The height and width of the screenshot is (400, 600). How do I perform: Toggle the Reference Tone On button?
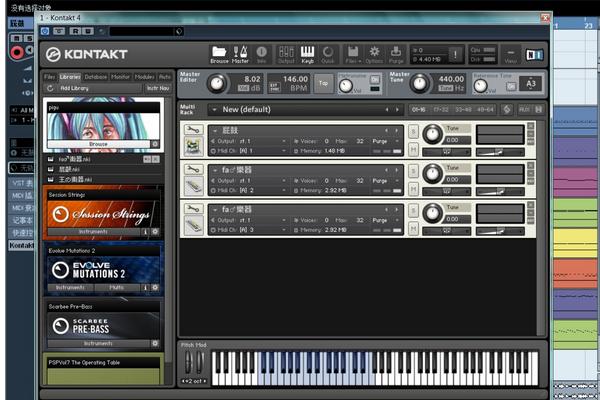[511, 87]
